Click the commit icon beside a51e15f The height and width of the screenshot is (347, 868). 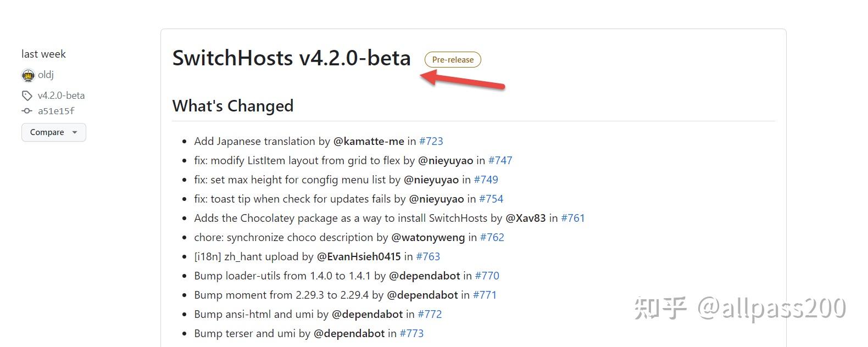tap(27, 111)
